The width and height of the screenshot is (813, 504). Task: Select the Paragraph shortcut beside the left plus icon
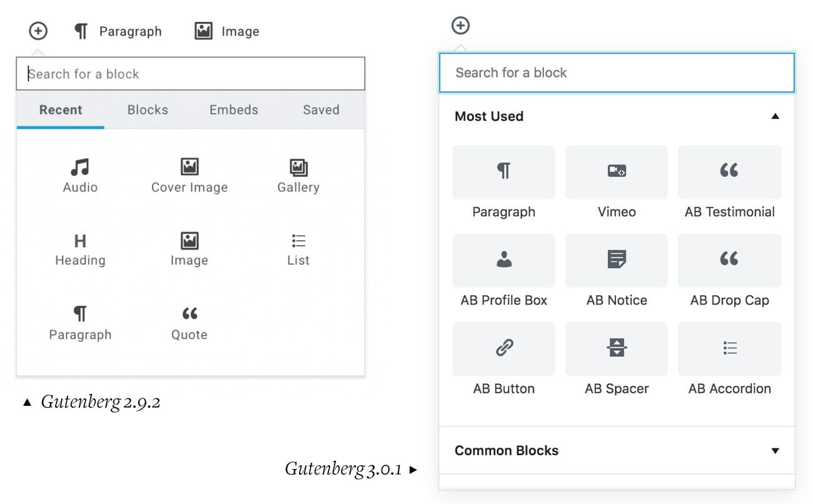pos(118,31)
